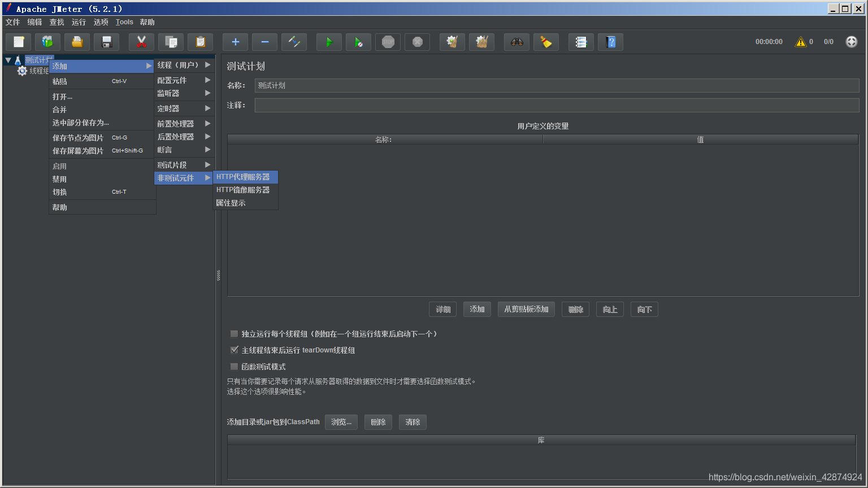Open the 文件 menu
This screenshot has width=868, height=488.
(x=12, y=22)
